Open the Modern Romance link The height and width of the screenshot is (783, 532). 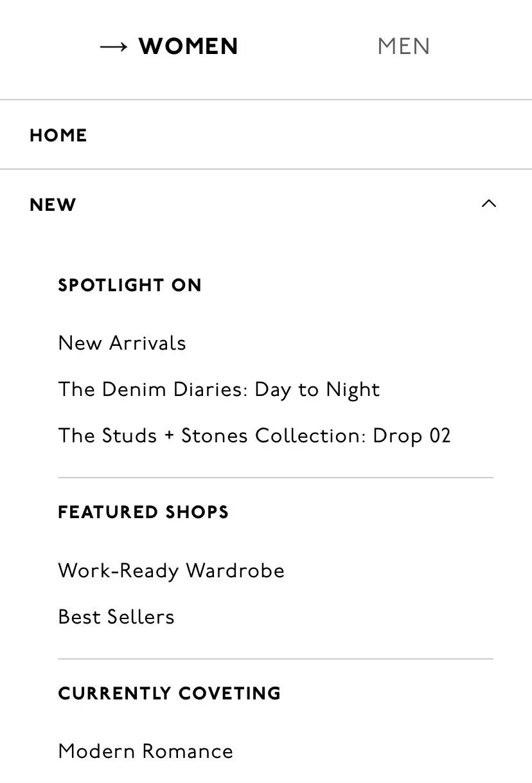click(x=146, y=751)
